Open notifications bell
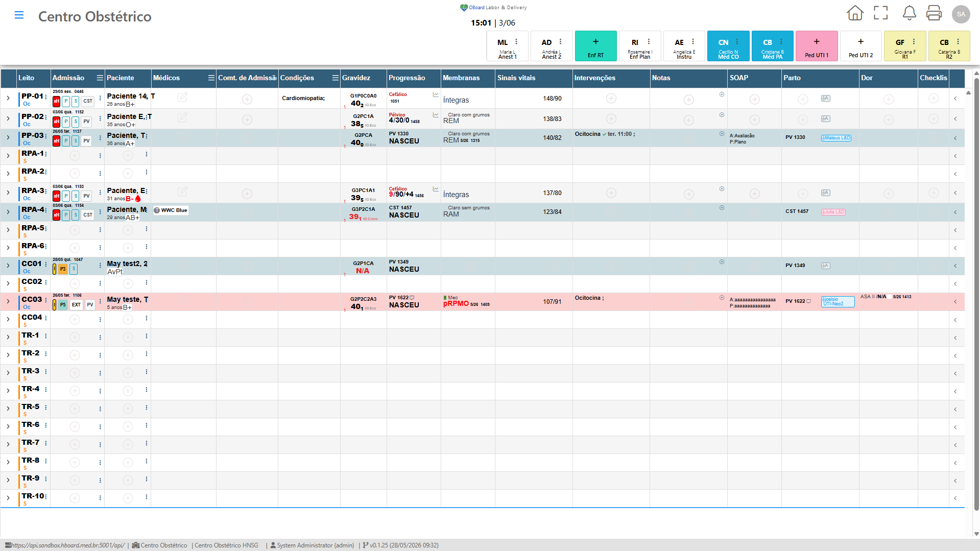 click(x=909, y=13)
